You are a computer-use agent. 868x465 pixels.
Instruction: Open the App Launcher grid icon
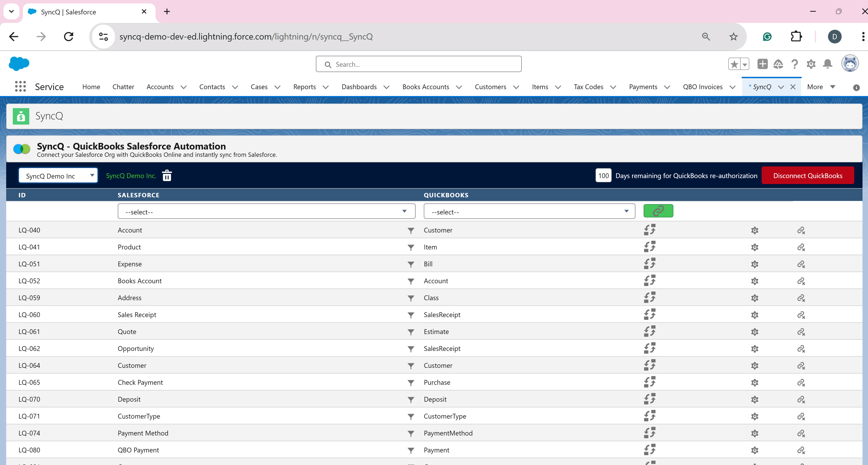tap(21, 87)
